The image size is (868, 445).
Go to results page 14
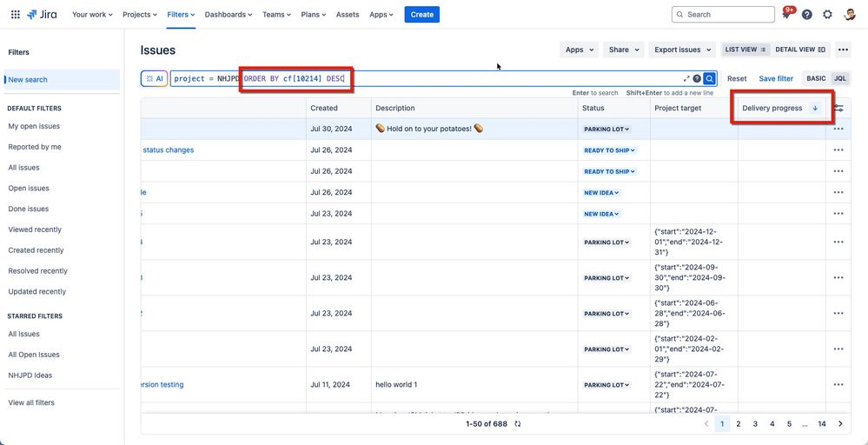822,424
